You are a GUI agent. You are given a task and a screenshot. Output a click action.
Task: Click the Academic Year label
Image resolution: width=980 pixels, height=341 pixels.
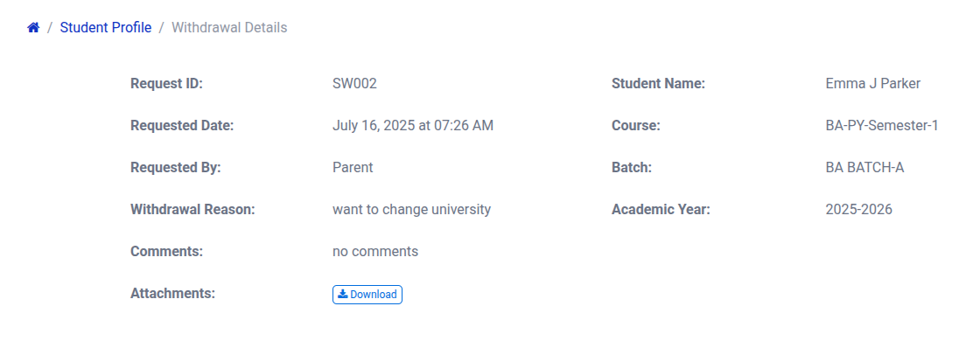[x=661, y=209]
